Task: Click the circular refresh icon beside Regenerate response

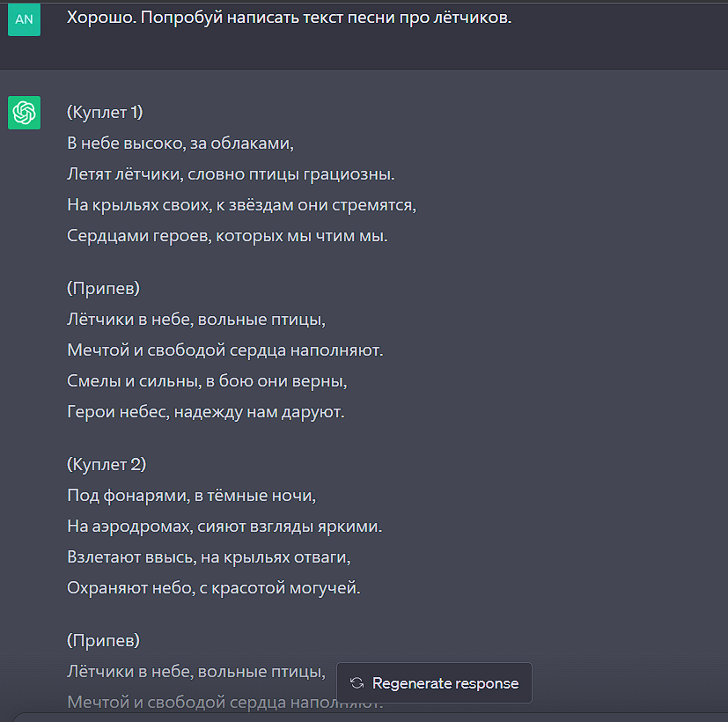Action: click(x=356, y=682)
